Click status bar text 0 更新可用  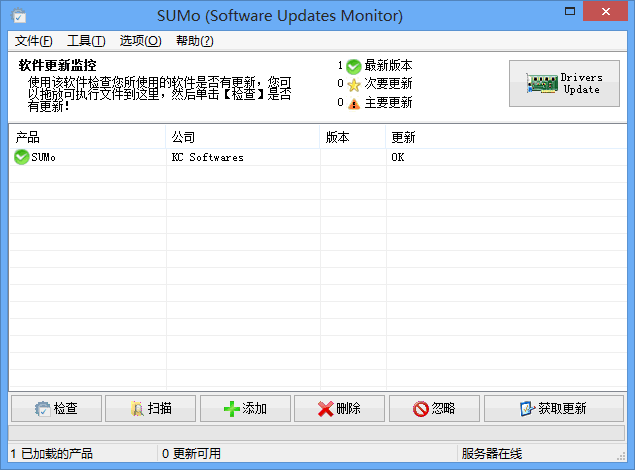(x=191, y=453)
